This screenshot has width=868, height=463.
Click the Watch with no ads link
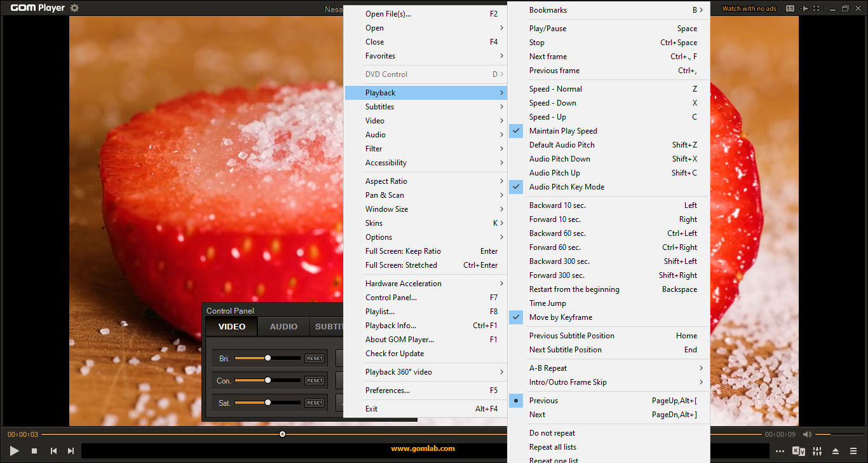pos(749,8)
